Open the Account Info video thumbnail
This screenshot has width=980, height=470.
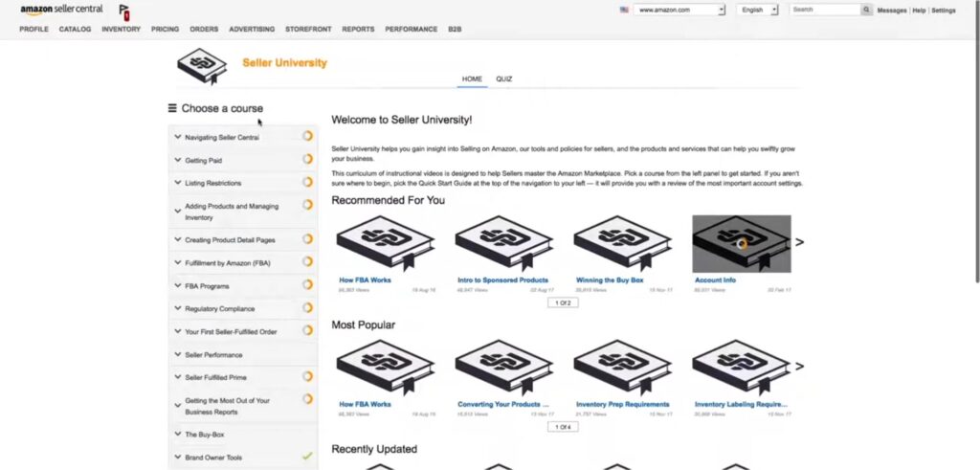point(742,244)
